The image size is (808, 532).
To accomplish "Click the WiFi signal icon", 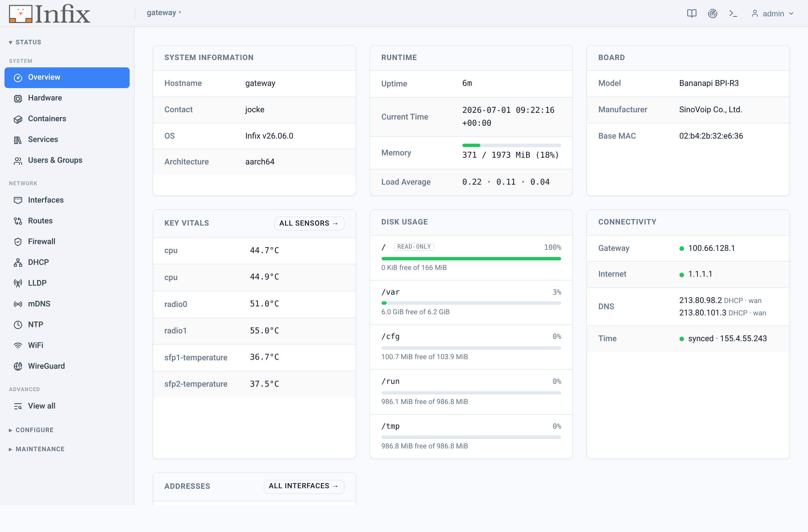I will (18, 346).
